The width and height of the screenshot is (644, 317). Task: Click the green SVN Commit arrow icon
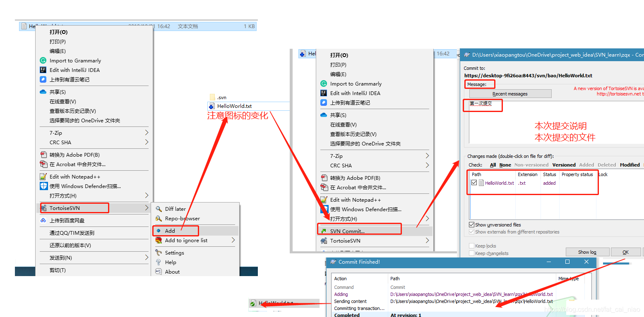click(324, 231)
